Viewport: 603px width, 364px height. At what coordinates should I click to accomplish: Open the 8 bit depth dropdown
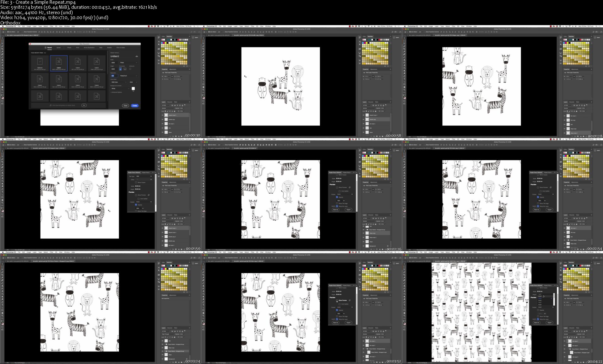pos(133,82)
